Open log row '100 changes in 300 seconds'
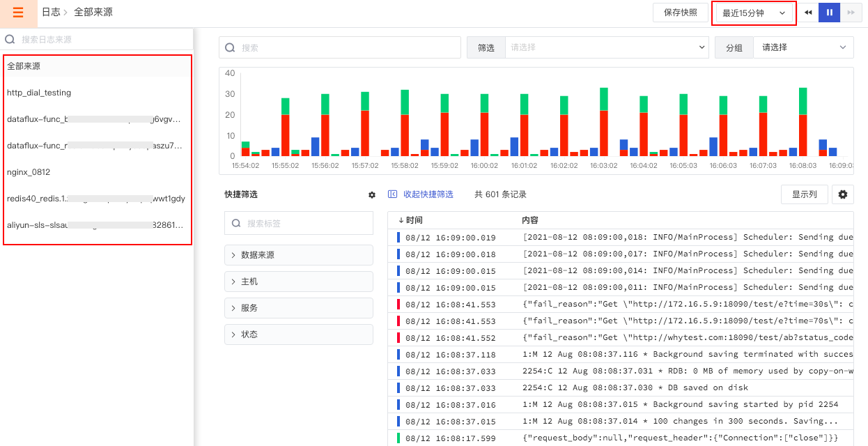The width and height of the screenshot is (868, 446). [x=621, y=422]
